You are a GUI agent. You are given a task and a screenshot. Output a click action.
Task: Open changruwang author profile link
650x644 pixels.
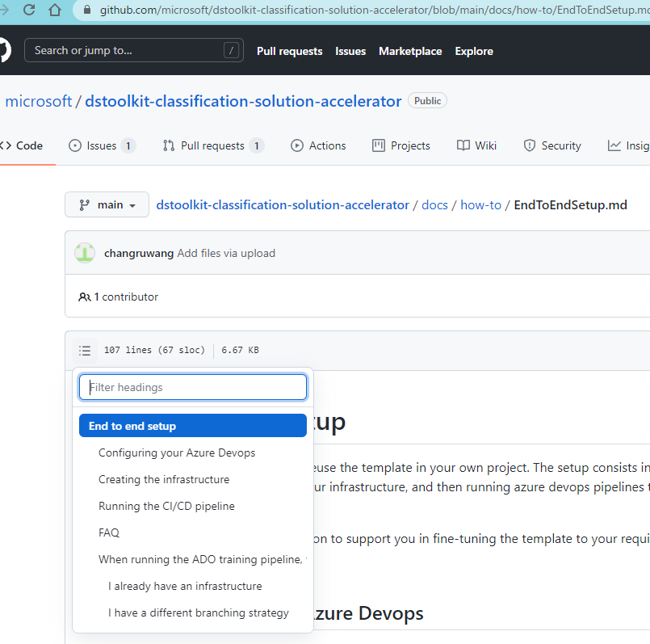click(139, 254)
